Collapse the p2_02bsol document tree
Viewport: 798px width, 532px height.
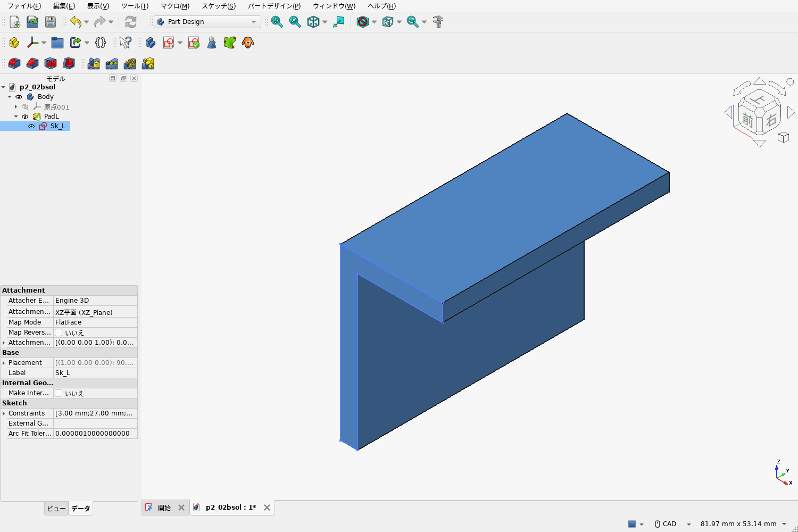[3, 87]
